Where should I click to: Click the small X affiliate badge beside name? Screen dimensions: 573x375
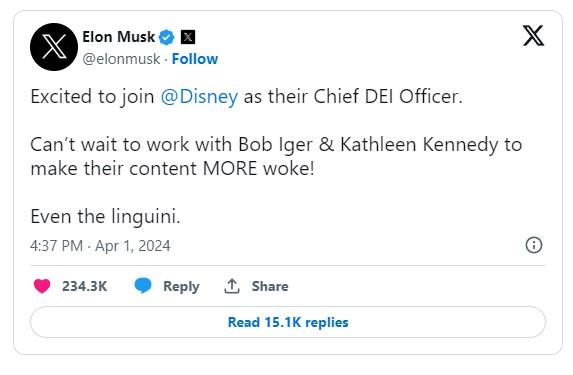[x=188, y=37]
